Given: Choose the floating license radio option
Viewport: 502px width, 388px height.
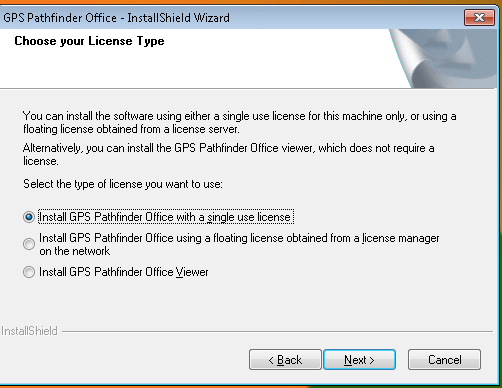Looking at the screenshot, I should point(29,244).
